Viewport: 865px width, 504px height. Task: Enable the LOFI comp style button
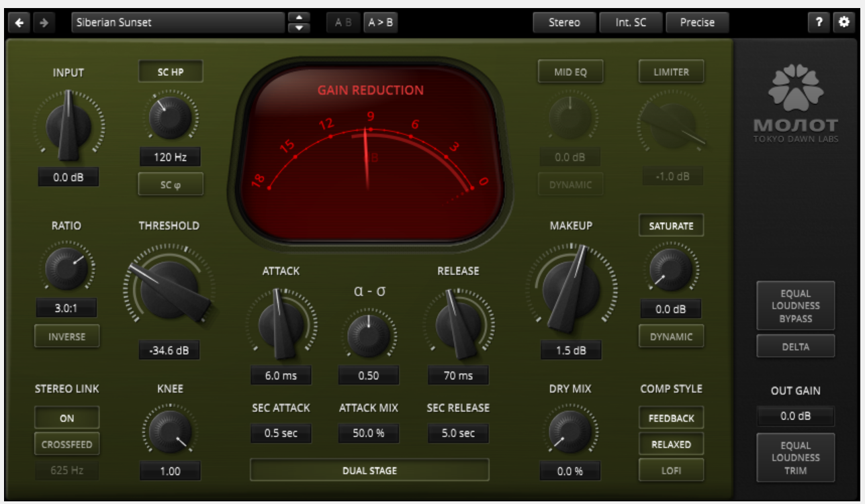[671, 470]
